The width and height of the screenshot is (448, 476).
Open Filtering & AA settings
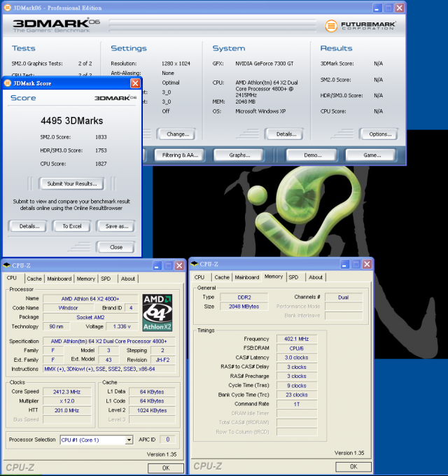[180, 155]
